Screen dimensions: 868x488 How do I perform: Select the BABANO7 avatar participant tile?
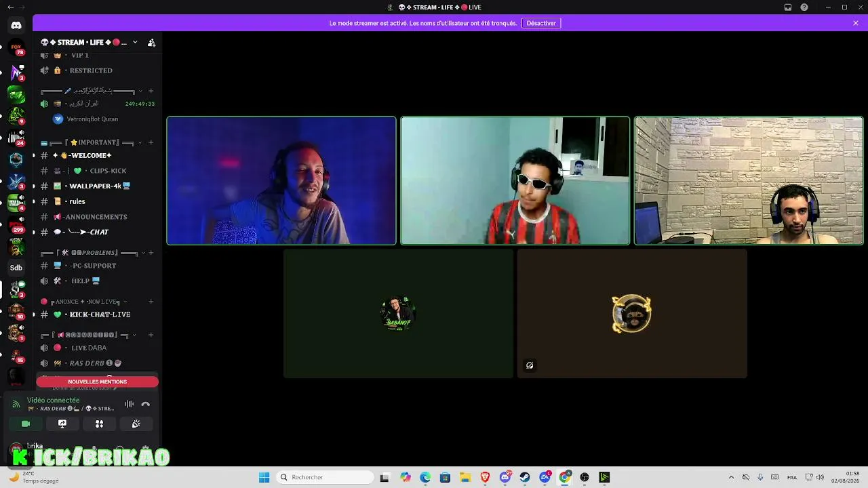[398, 314]
